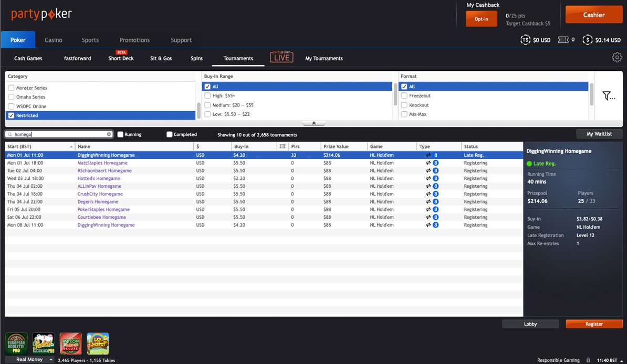Show only Running tournaments

pyautogui.click(x=120, y=135)
